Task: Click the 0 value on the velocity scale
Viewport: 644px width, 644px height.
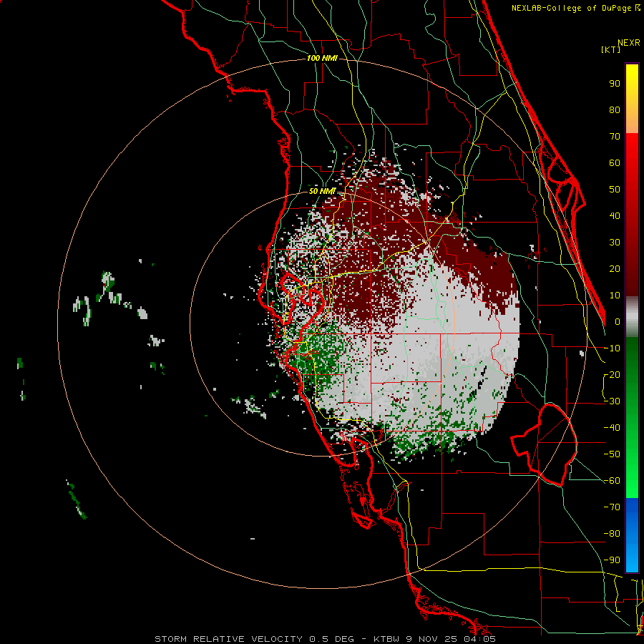Action: [618, 322]
